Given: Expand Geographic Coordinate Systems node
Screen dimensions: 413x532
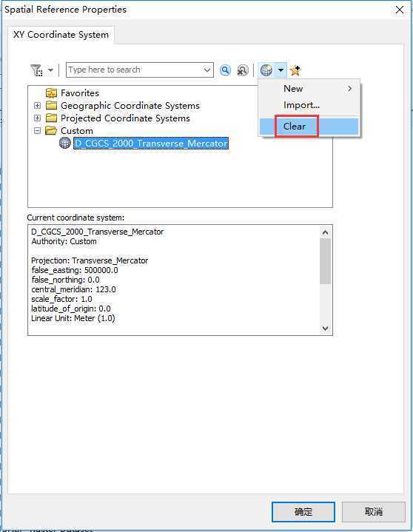Looking at the screenshot, I should point(37,106).
